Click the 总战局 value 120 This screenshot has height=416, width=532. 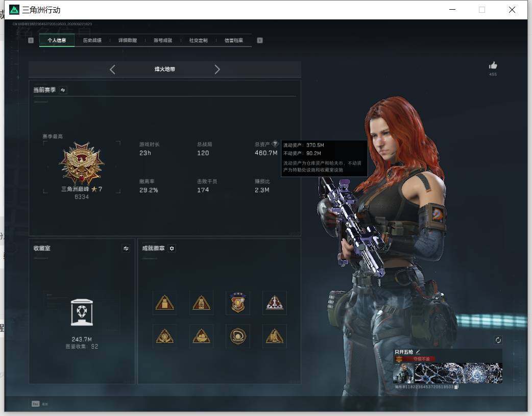point(203,153)
